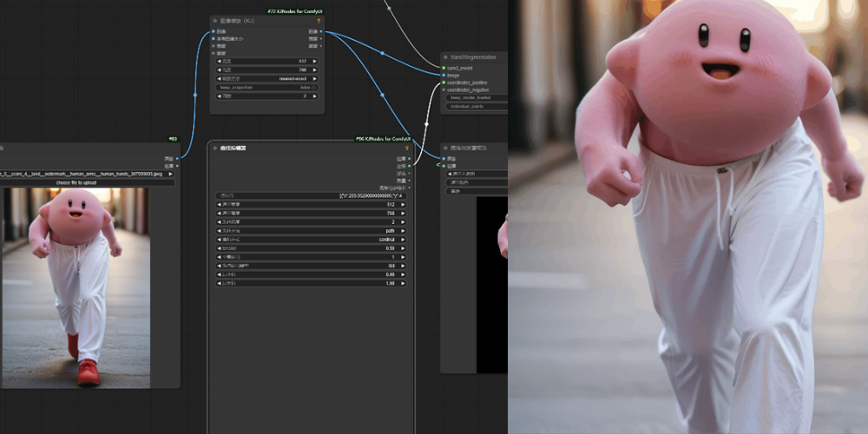The width and height of the screenshot is (868, 434).
Task: Open the nearest-exact method dropdown
Action: coord(266,79)
